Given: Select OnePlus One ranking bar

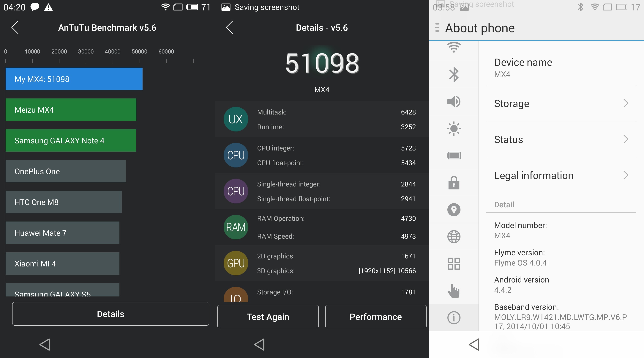Looking at the screenshot, I should click(x=66, y=171).
